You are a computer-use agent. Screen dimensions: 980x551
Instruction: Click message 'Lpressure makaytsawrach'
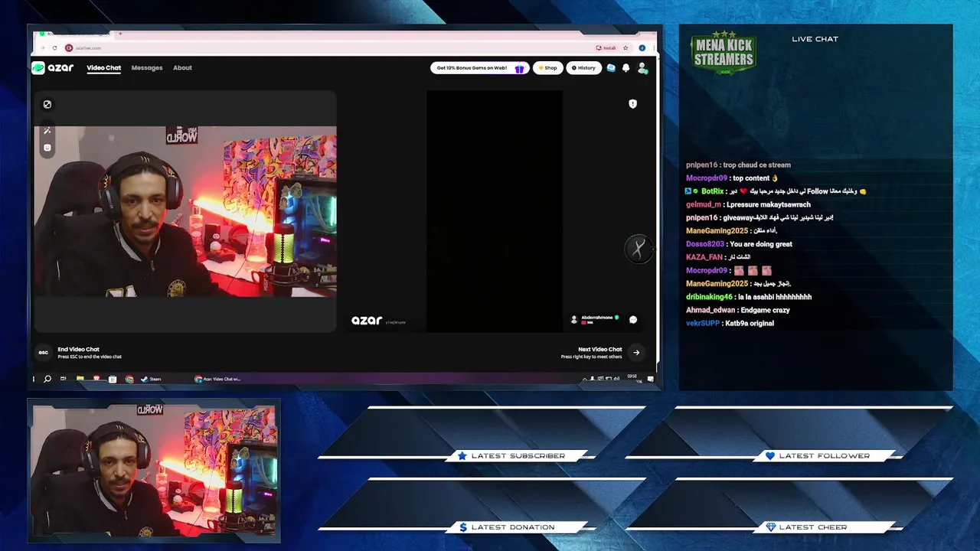pos(769,204)
